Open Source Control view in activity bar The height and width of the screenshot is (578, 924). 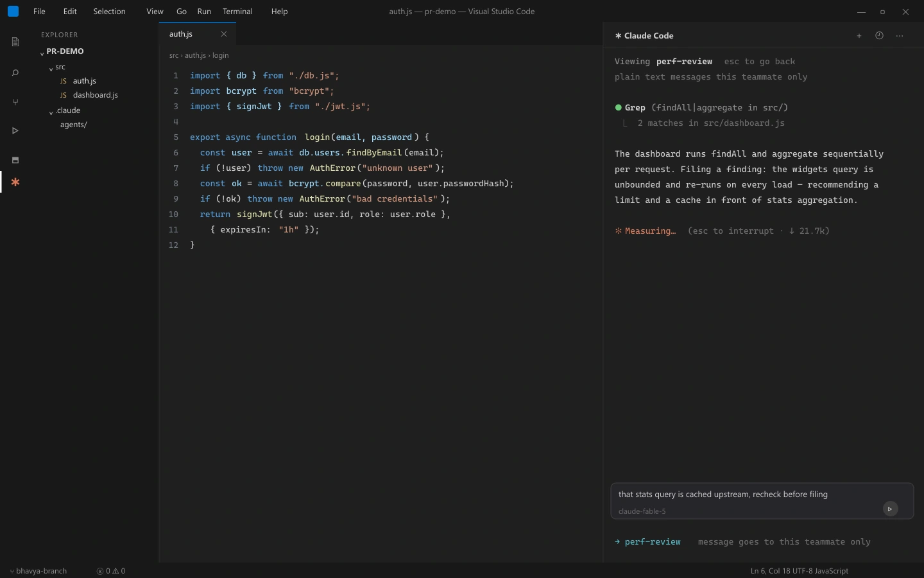(15, 102)
